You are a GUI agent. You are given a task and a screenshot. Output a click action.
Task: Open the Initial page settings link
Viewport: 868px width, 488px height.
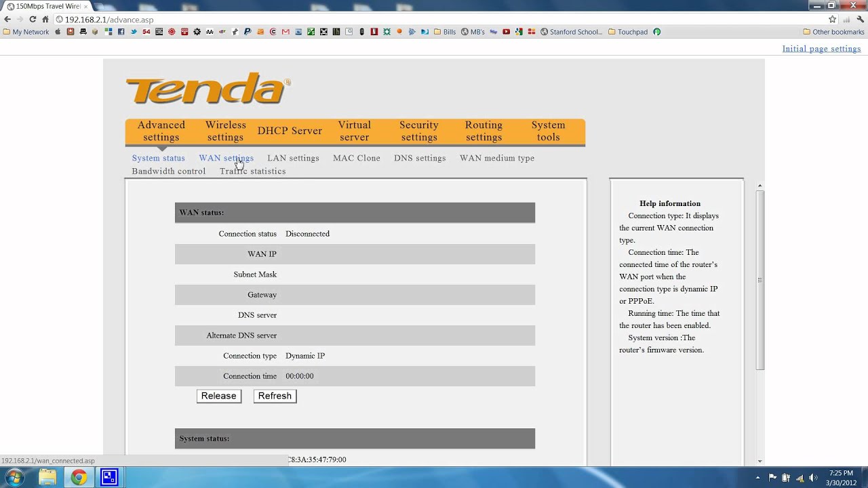point(821,49)
